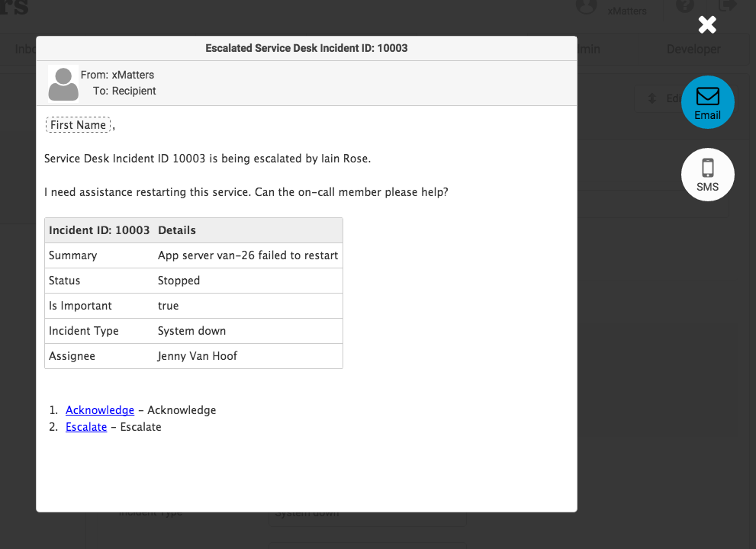Switch preview to Email view
This screenshot has height=549, width=756.
click(708, 102)
